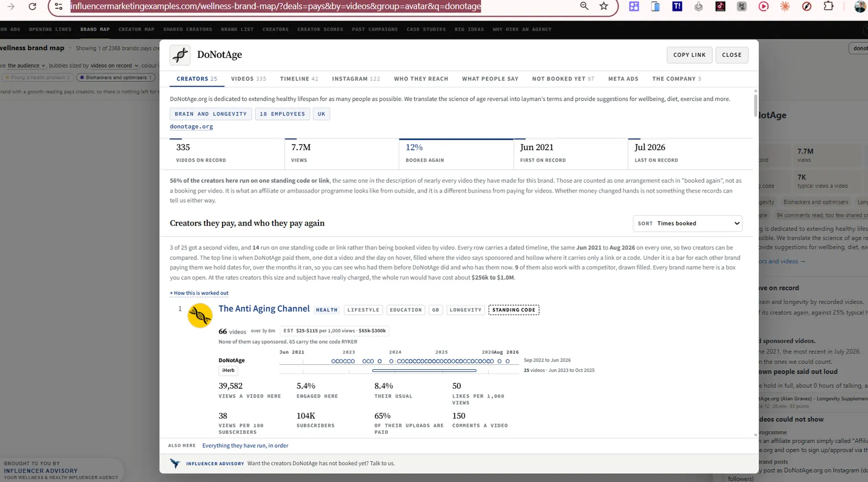Viewport: 868px width, 482px height.
Task: Open 'the audience' dropdown in the background page
Action: [27, 66]
